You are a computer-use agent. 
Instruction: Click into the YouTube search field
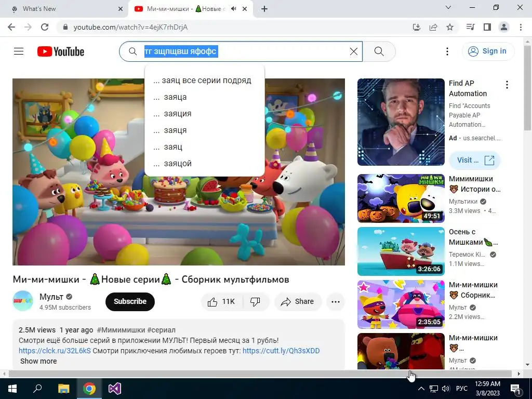[241, 51]
